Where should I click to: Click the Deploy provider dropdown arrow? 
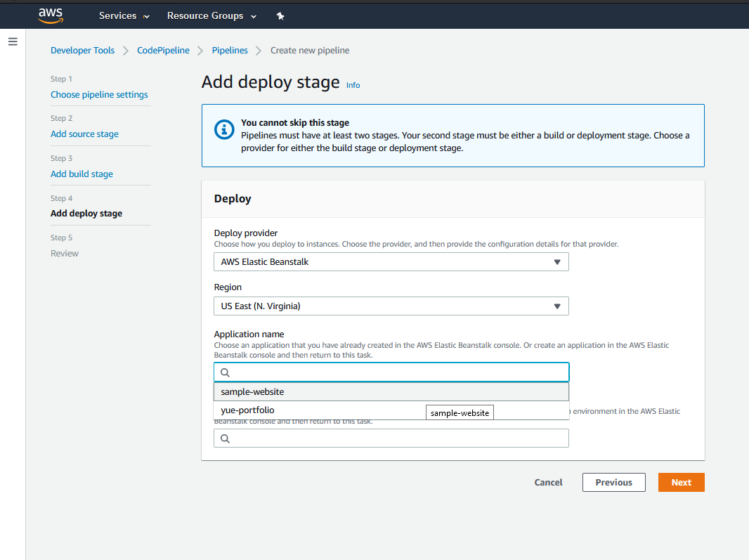557,262
